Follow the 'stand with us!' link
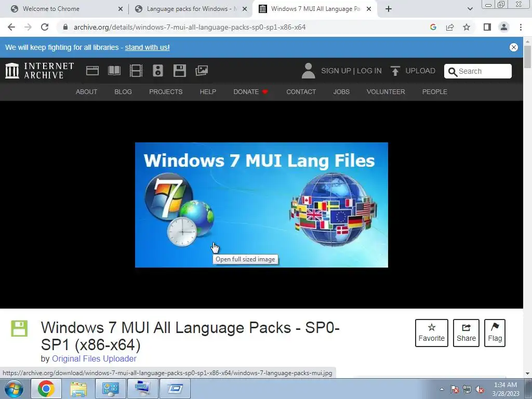Screen dimensions: 532x399 [x=147, y=47]
